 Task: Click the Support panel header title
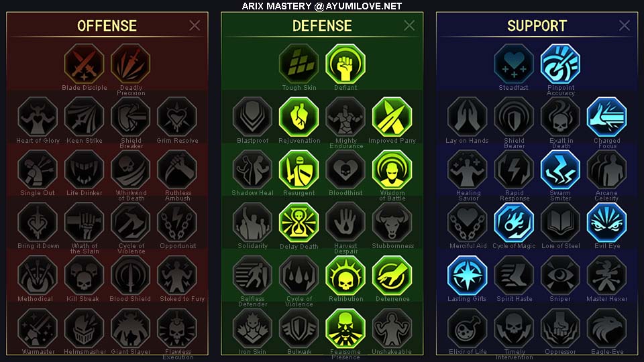[537, 26]
